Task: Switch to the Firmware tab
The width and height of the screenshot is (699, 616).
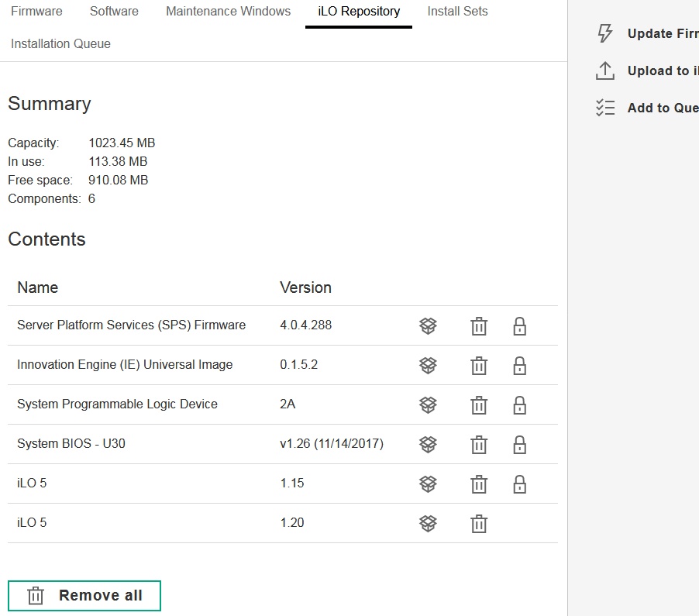Action: [x=36, y=11]
